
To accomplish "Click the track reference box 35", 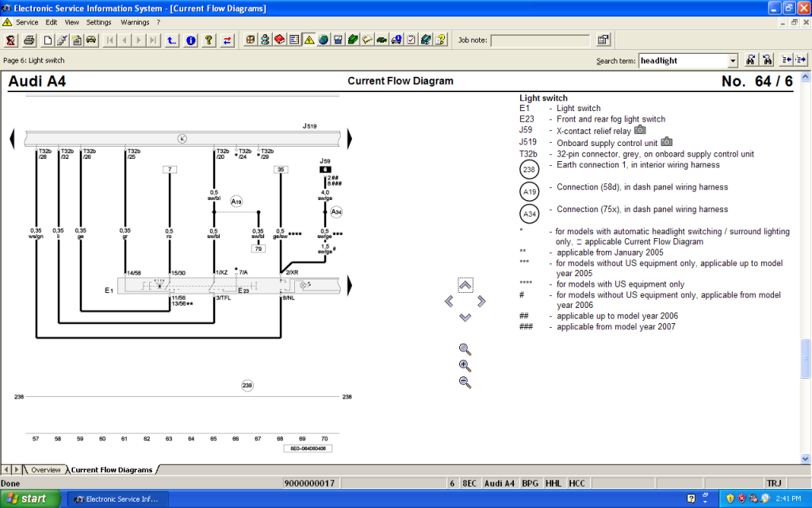I will [281, 170].
